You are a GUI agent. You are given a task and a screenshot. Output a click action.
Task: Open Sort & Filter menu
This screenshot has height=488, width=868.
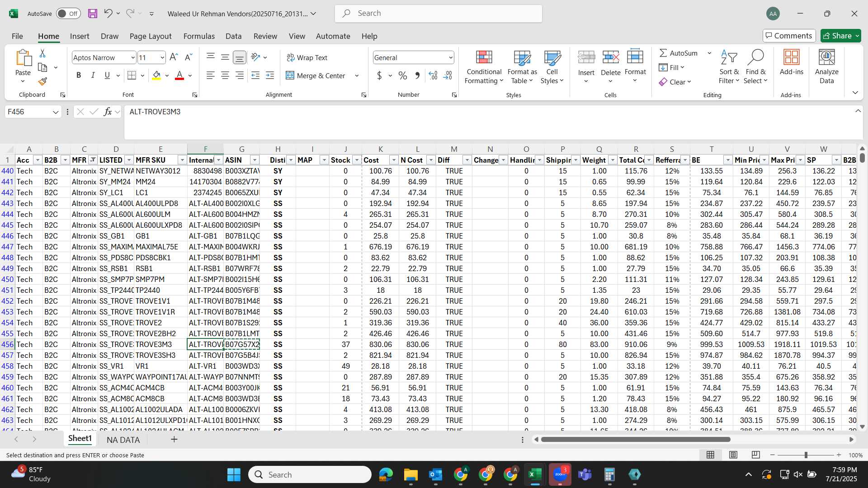pos(729,67)
